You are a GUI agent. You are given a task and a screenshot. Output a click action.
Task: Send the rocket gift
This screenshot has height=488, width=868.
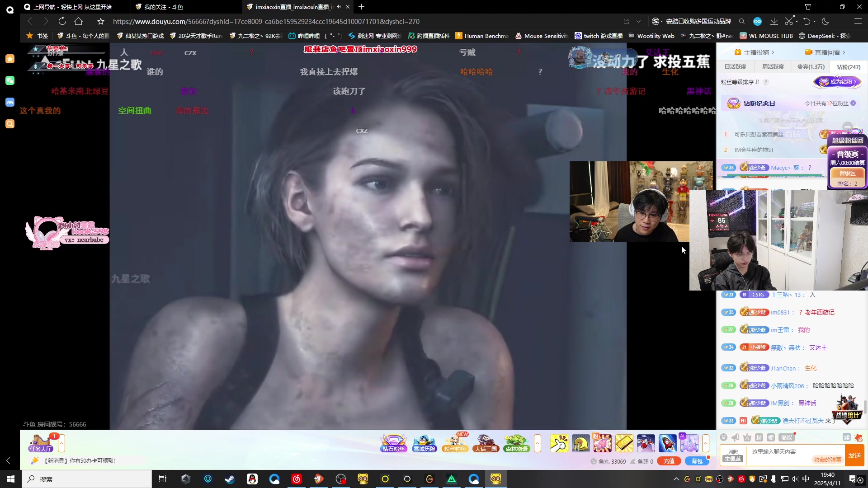pos(667,443)
